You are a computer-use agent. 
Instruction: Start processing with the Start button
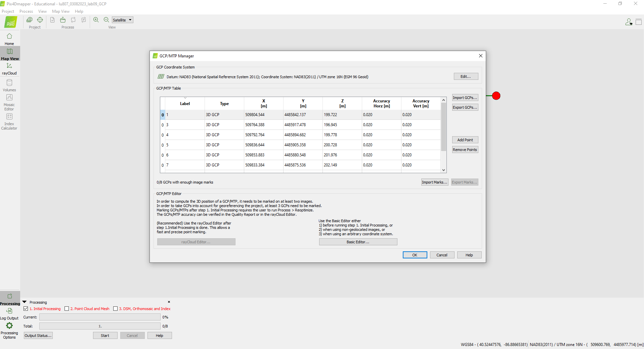(x=105, y=336)
